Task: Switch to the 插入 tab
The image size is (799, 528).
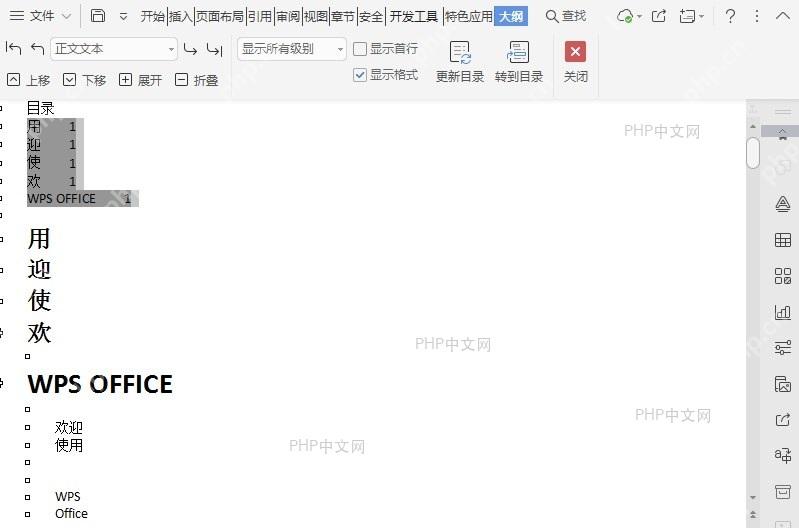Action: coord(180,16)
